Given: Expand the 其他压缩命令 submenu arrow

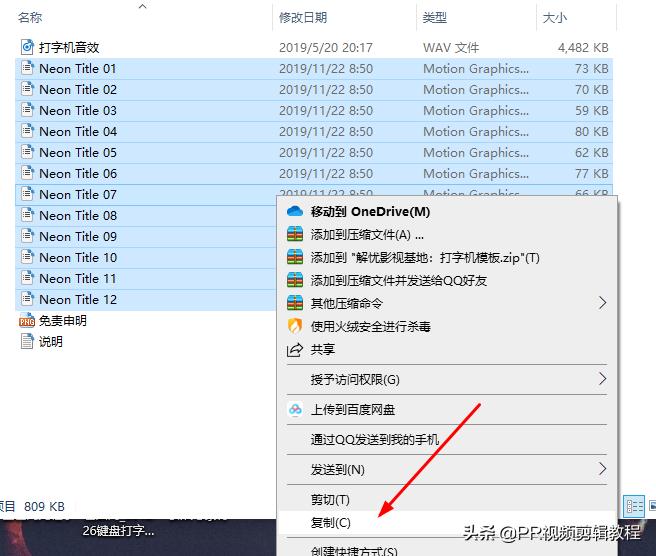Looking at the screenshot, I should [x=602, y=303].
